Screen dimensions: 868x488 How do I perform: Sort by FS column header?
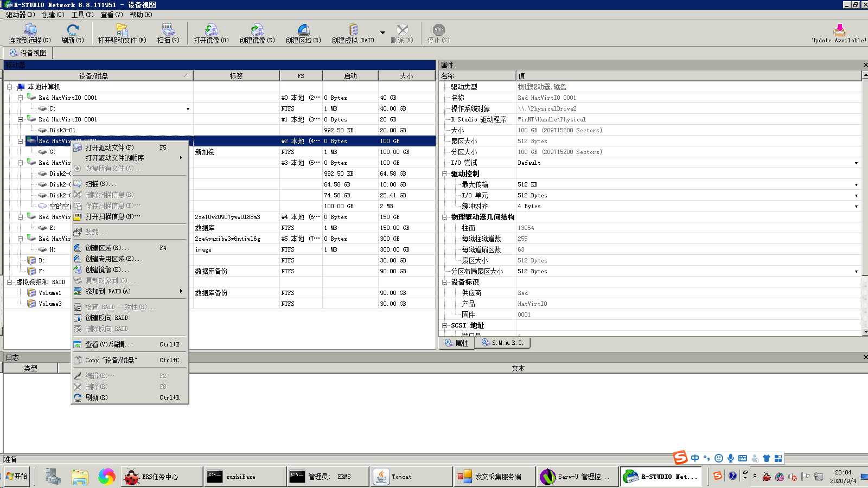(301, 76)
